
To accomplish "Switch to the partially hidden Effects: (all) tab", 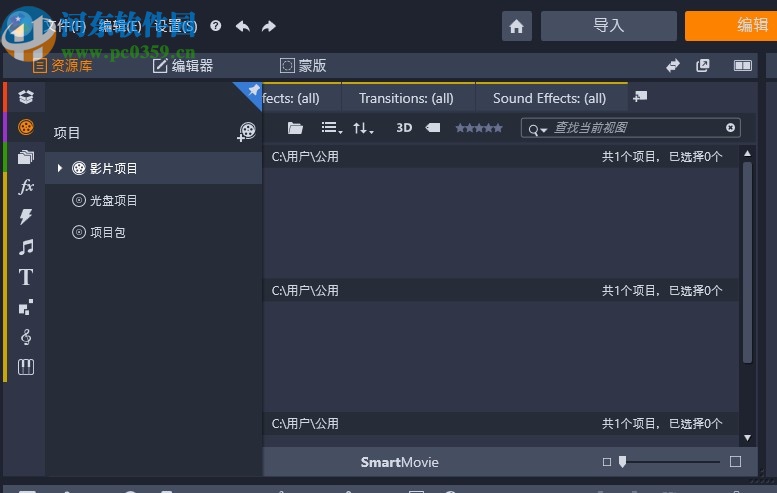I will click(x=301, y=98).
